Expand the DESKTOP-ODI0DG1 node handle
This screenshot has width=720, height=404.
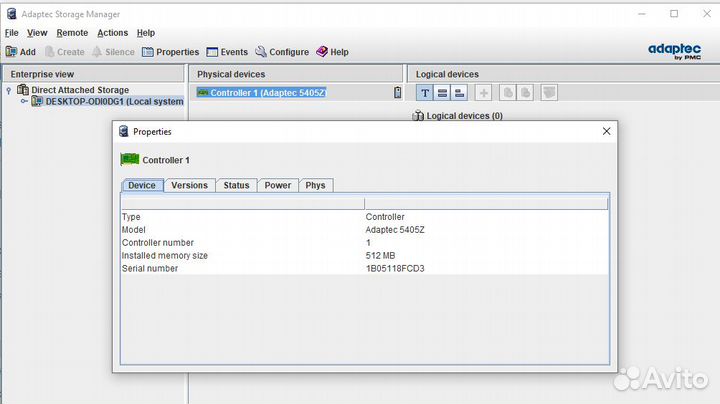coord(24,101)
